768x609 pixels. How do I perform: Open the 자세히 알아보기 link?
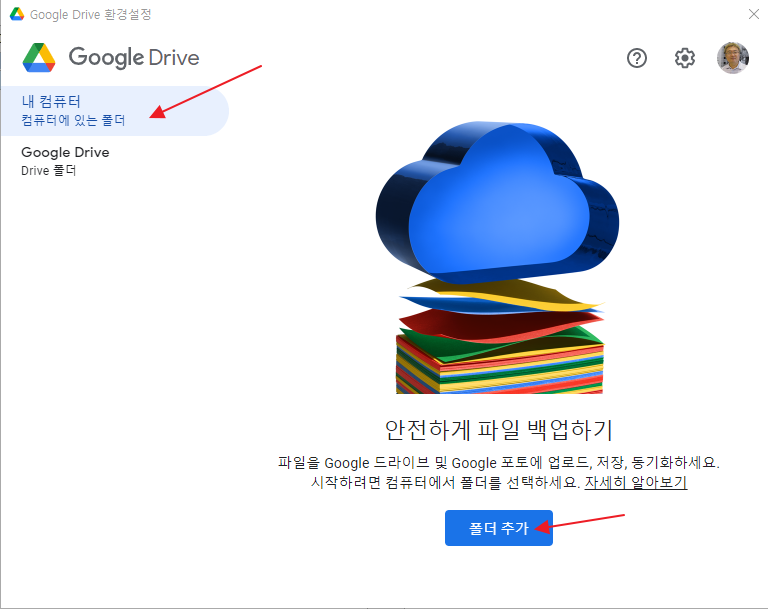pos(636,483)
